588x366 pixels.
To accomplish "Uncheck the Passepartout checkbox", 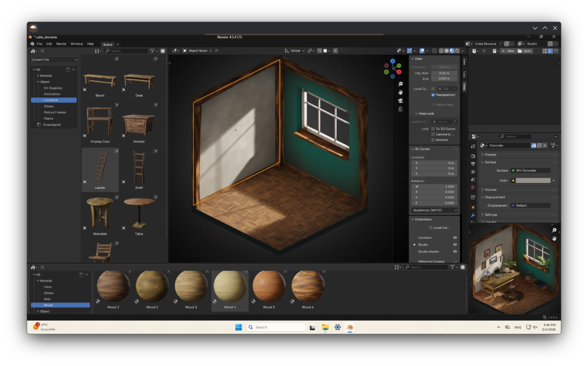I will pyautogui.click(x=433, y=95).
